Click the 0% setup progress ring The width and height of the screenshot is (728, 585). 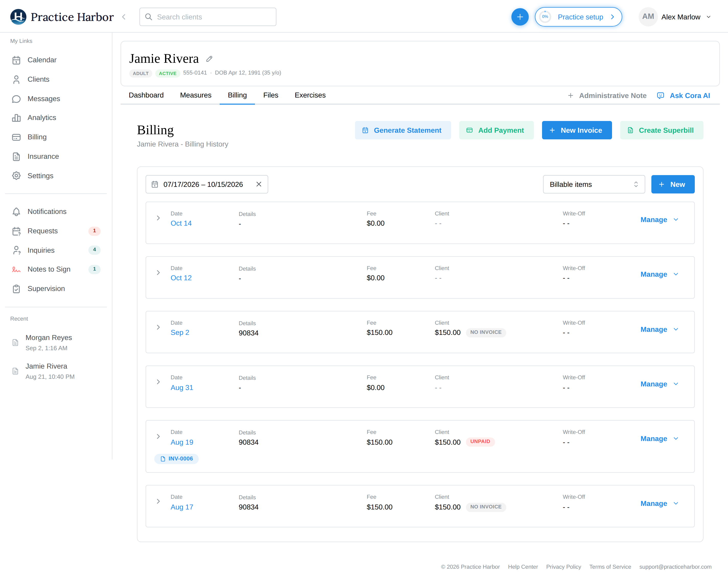click(x=545, y=17)
